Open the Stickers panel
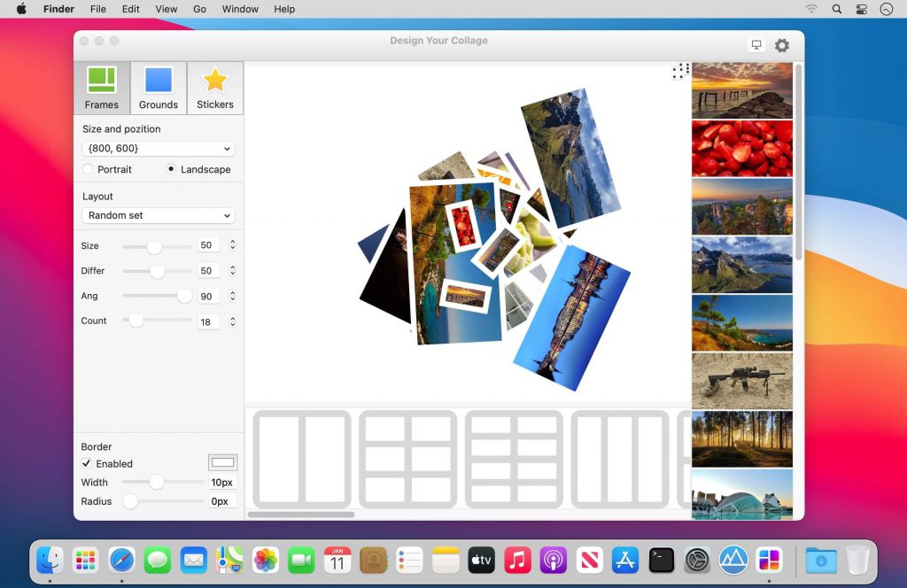Viewport: 907px width, 588px height. coord(214,87)
